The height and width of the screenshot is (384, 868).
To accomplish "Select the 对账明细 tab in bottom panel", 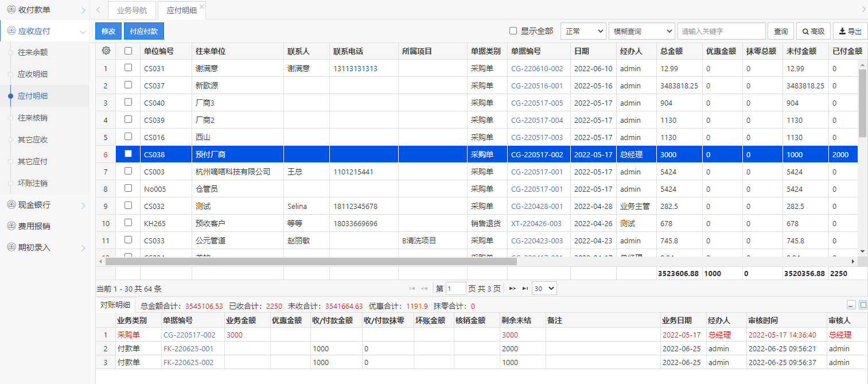I will [x=115, y=305].
